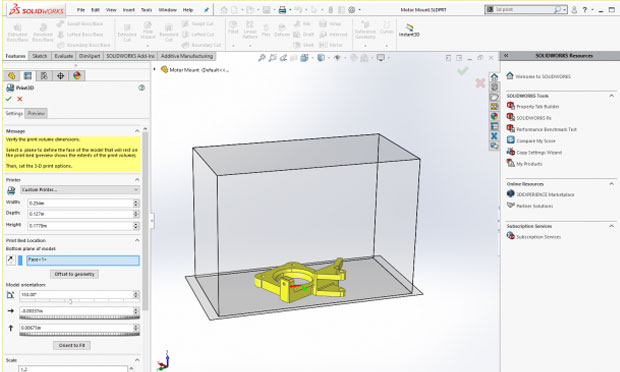
Task: Open the DisplayManager color-ball tab
Action: (77, 76)
